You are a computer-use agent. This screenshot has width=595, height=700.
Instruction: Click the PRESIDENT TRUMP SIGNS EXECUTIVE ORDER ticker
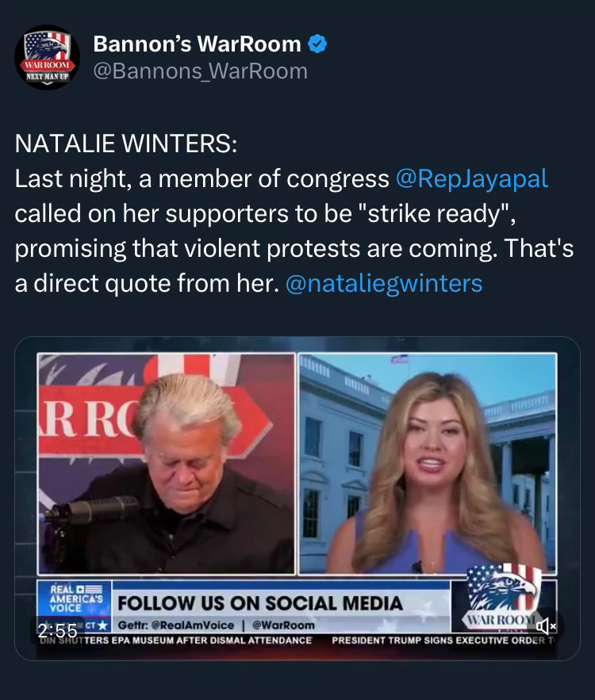(x=443, y=641)
